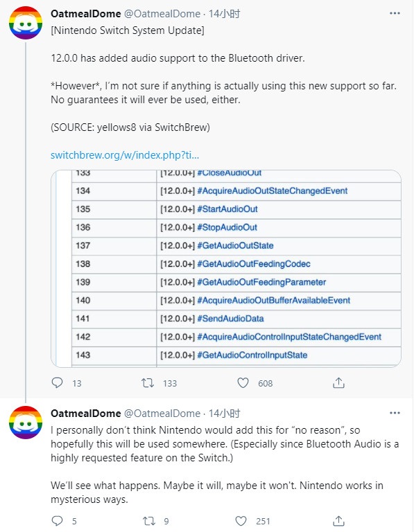Share the first tweet

pos(338,382)
